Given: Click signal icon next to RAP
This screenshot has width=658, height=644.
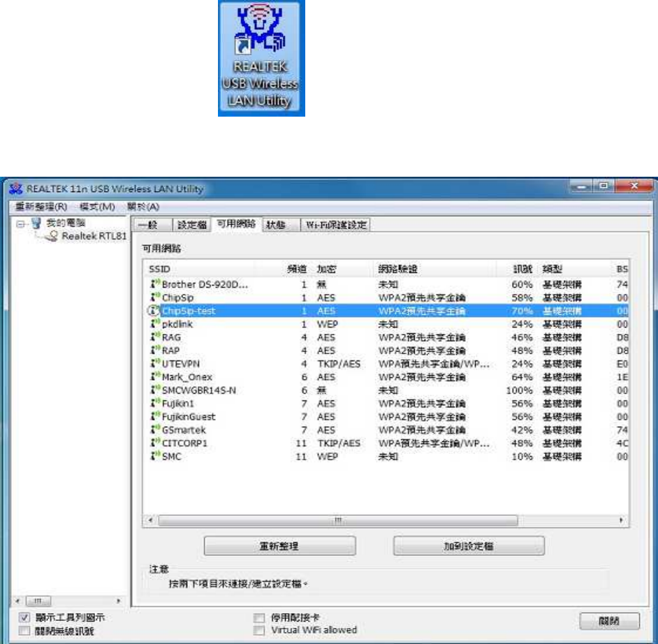Looking at the screenshot, I should (x=155, y=350).
